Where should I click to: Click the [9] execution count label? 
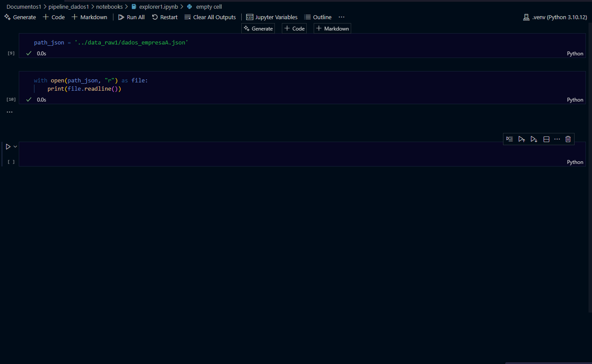(11, 53)
